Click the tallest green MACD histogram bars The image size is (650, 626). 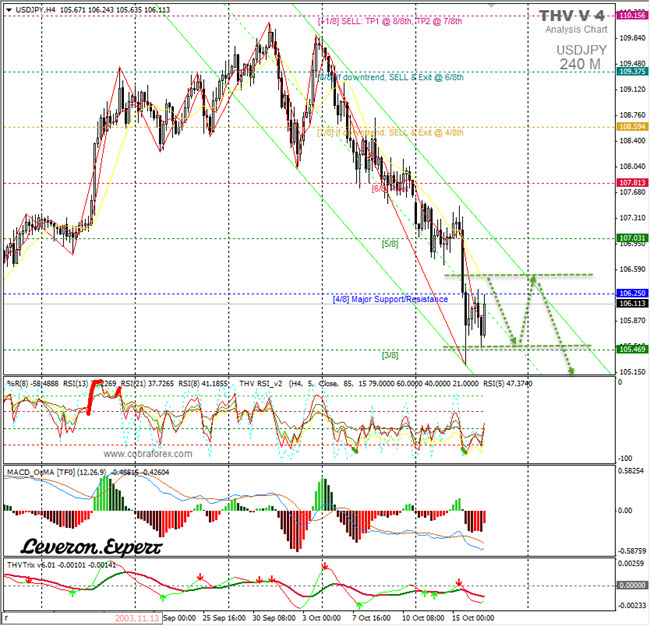click(x=105, y=491)
